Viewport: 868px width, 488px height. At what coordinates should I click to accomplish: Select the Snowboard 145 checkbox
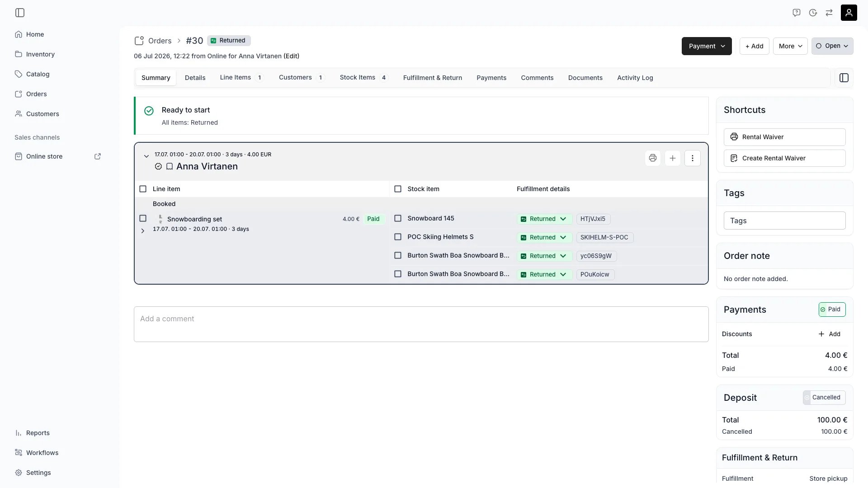(x=398, y=218)
